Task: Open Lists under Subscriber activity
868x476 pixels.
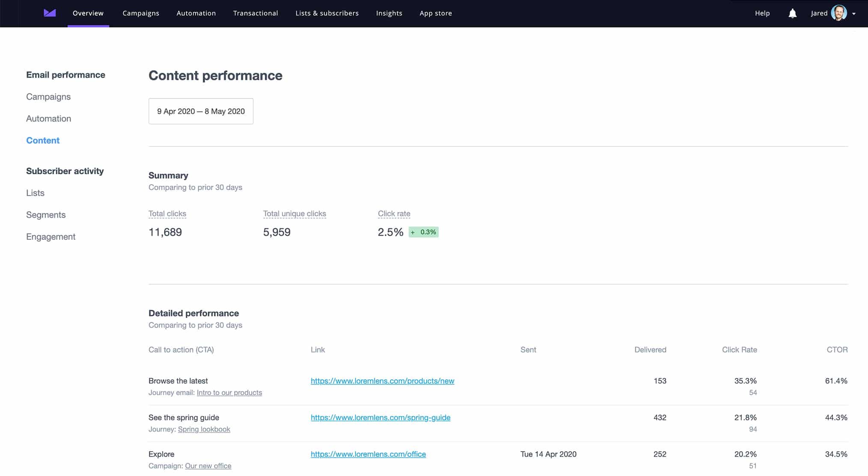Action: [x=35, y=193]
